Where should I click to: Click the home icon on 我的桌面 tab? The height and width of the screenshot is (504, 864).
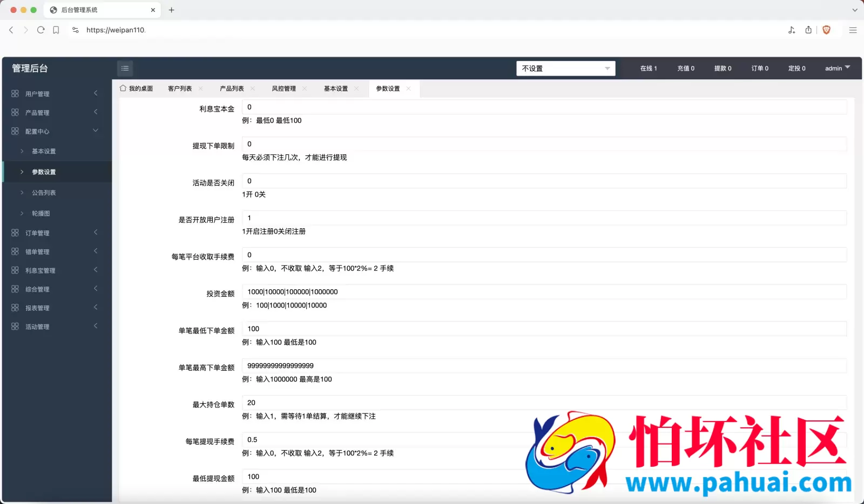point(123,88)
